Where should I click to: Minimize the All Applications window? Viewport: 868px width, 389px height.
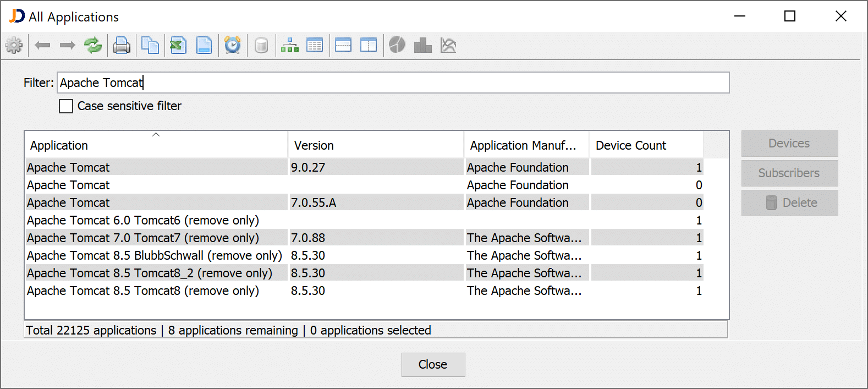(x=740, y=16)
